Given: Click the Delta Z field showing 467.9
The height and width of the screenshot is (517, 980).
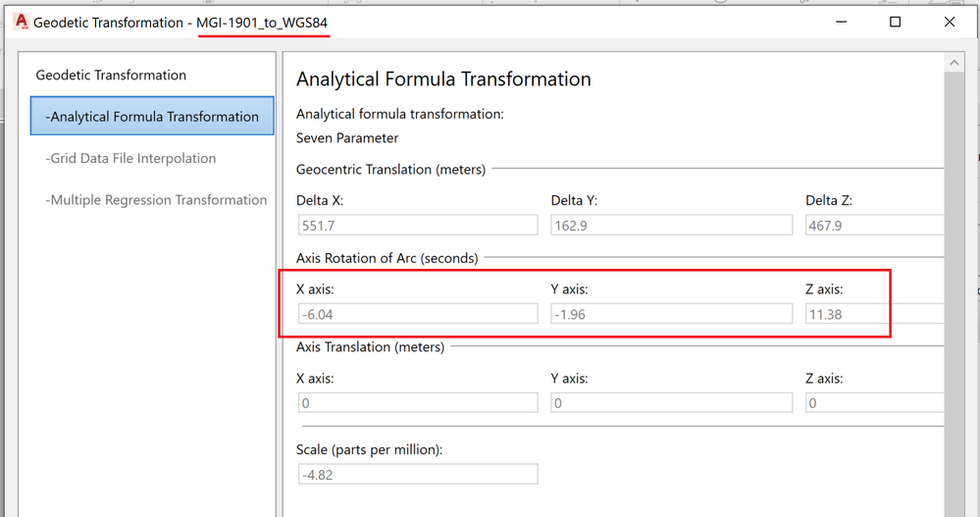Looking at the screenshot, I should (x=873, y=226).
